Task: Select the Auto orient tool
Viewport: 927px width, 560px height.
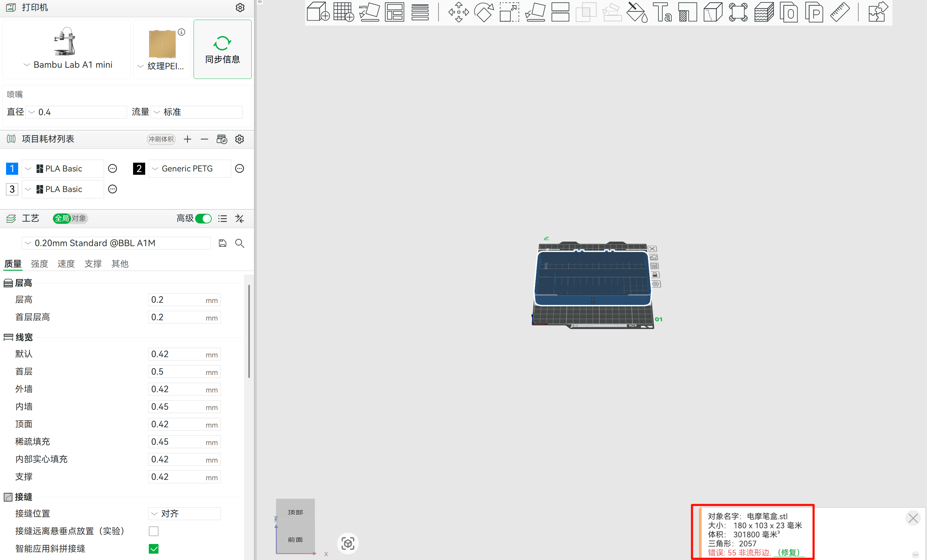Action: pyautogui.click(x=369, y=12)
